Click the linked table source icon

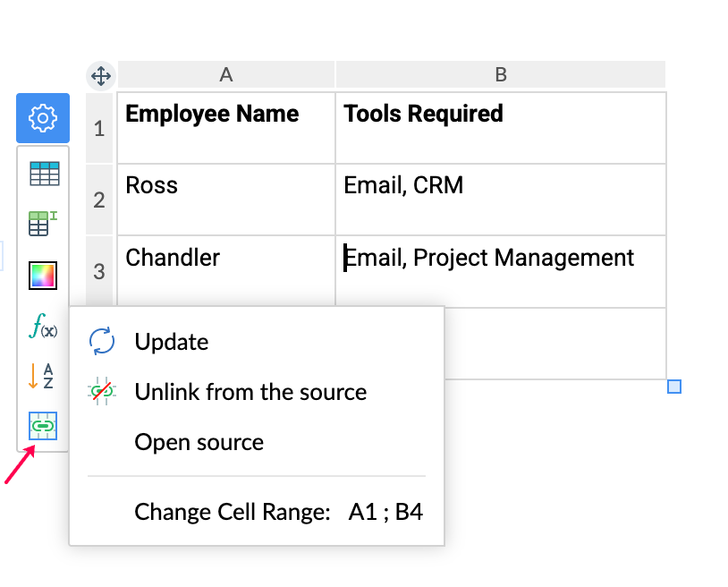point(43,427)
